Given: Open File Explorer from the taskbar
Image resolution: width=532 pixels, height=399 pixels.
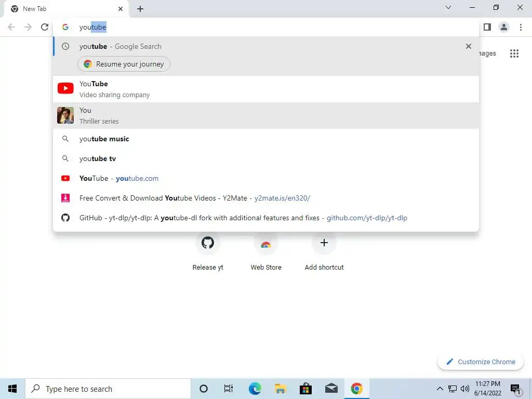Looking at the screenshot, I should click(280, 389).
